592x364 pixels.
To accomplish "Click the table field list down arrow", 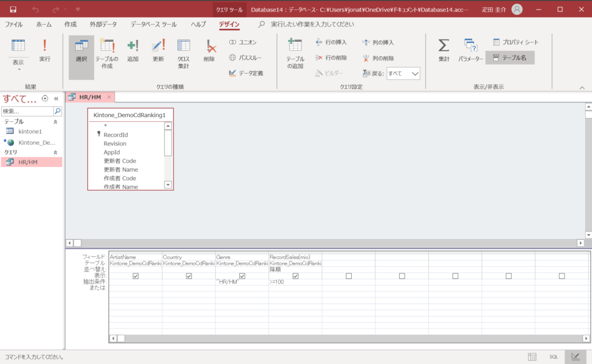I will click(x=168, y=185).
